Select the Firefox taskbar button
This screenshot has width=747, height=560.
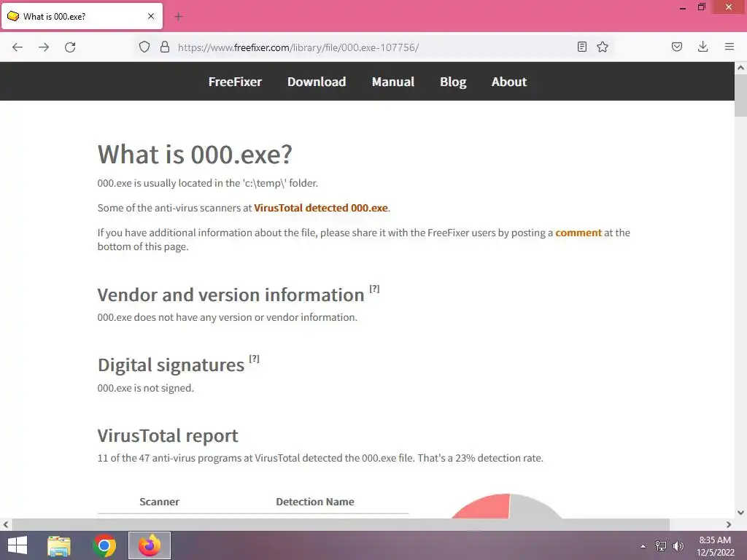[x=150, y=545]
